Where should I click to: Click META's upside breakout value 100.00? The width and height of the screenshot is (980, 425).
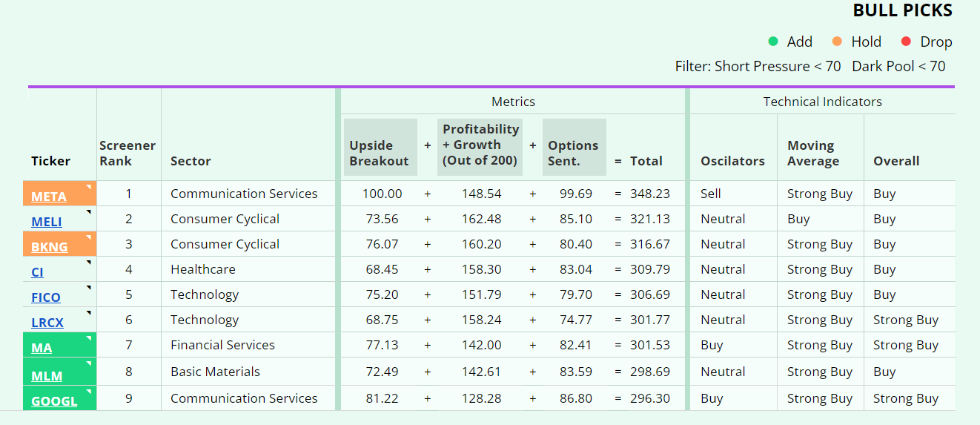pos(383,194)
